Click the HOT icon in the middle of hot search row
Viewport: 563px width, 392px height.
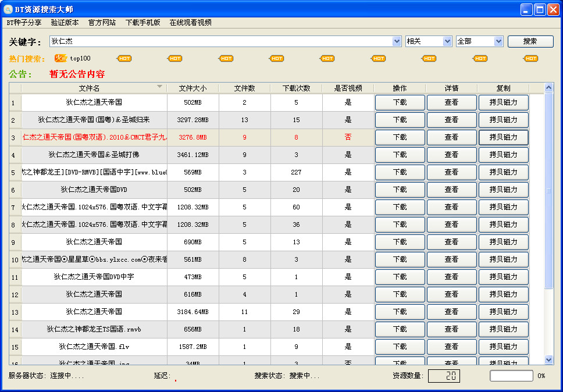point(327,58)
